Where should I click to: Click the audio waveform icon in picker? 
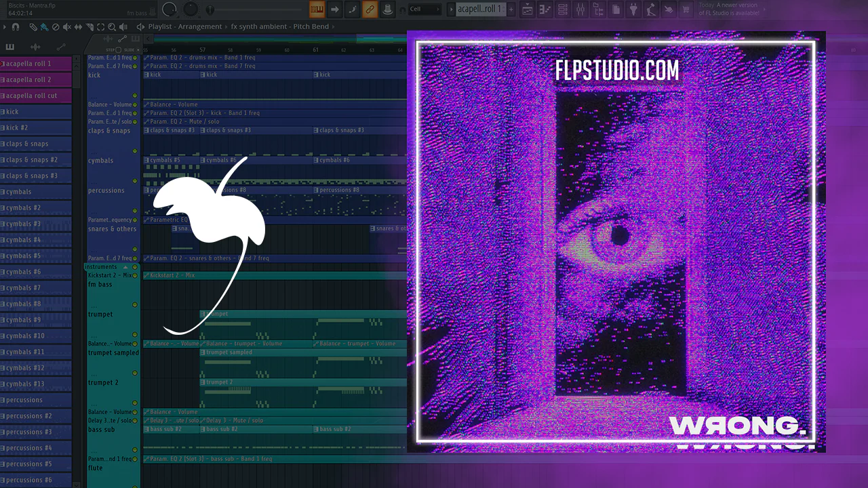35,47
